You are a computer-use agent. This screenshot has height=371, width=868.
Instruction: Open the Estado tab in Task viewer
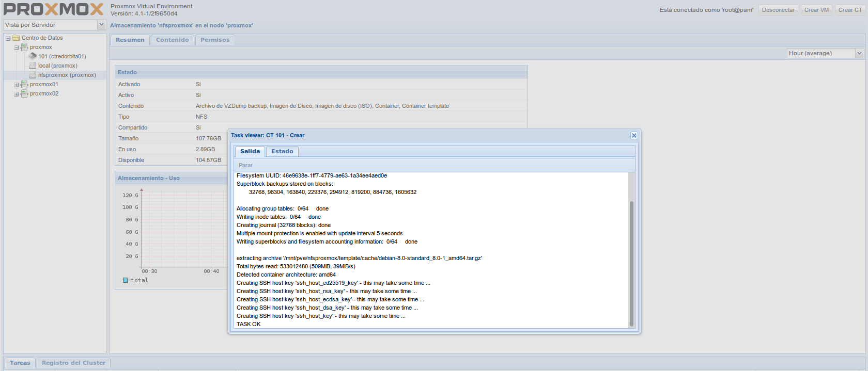(282, 151)
